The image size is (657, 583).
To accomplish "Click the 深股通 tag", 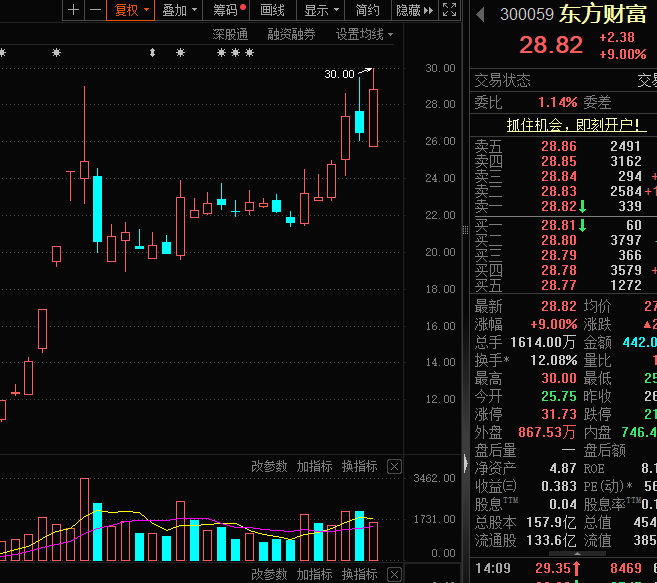I will 230,34.
